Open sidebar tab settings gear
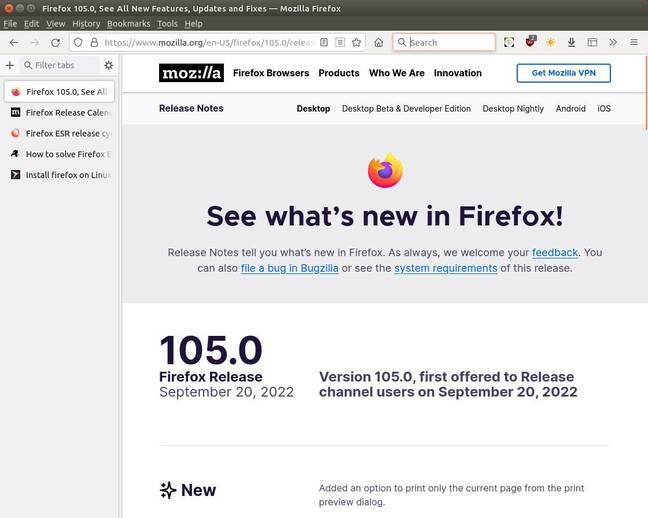 (109, 65)
